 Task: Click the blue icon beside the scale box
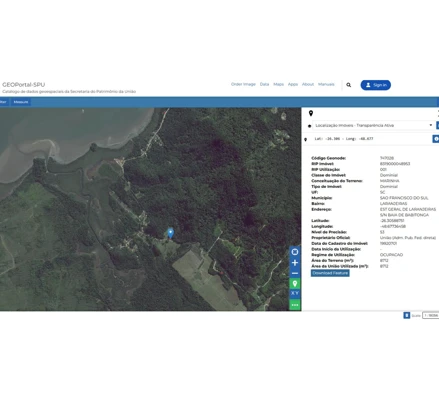[x=407, y=315]
